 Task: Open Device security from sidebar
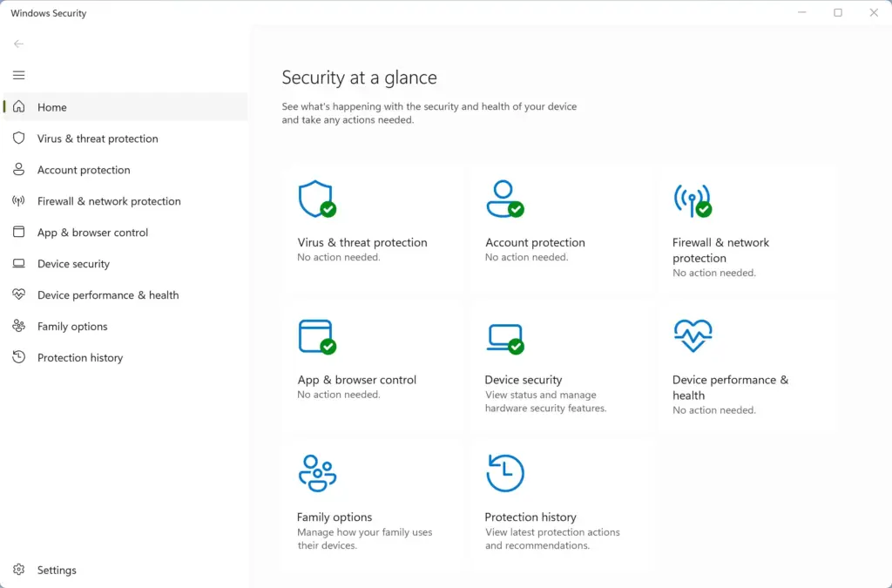[x=125, y=263]
